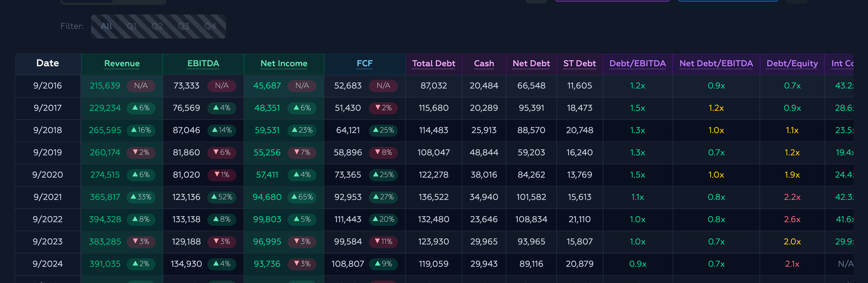Image resolution: width=868 pixels, height=283 pixels.
Task: Select the 9/2020 date cell
Action: point(48,175)
